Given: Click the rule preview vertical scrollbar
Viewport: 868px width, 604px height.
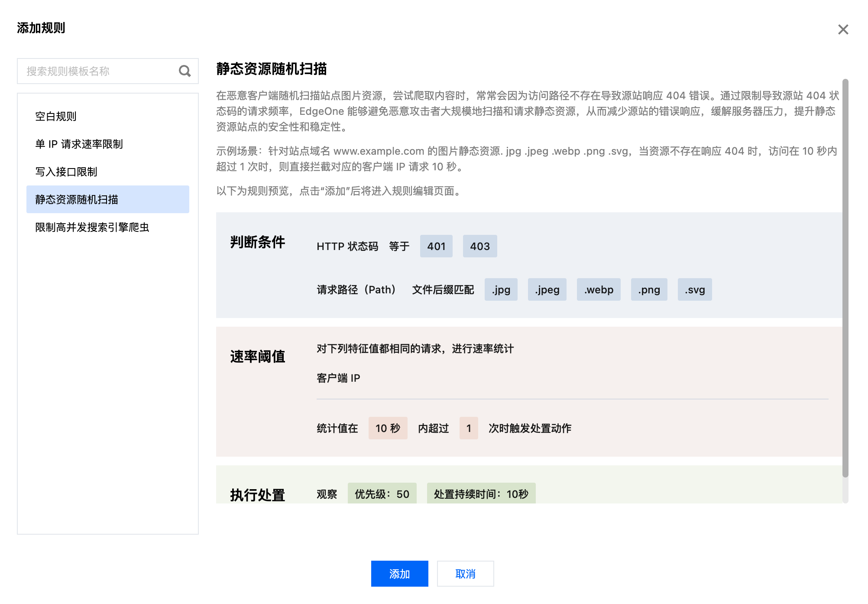Looking at the screenshot, I should 845,277.
